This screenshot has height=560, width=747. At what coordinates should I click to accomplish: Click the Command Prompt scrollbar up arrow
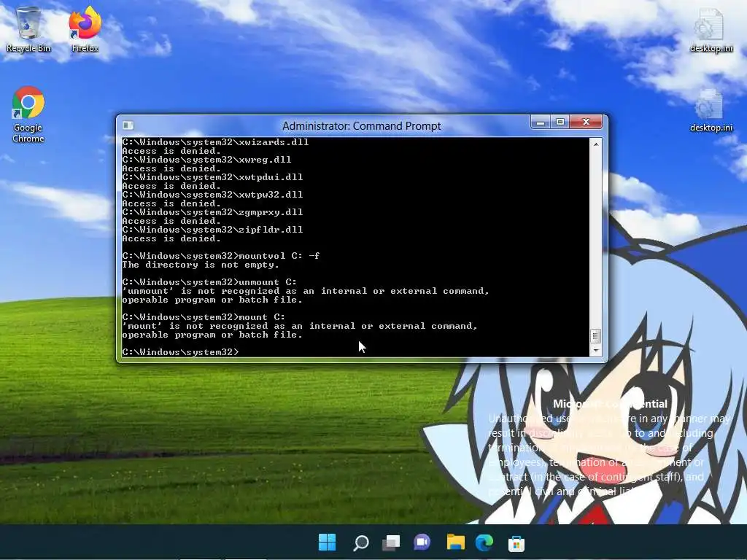(x=595, y=144)
